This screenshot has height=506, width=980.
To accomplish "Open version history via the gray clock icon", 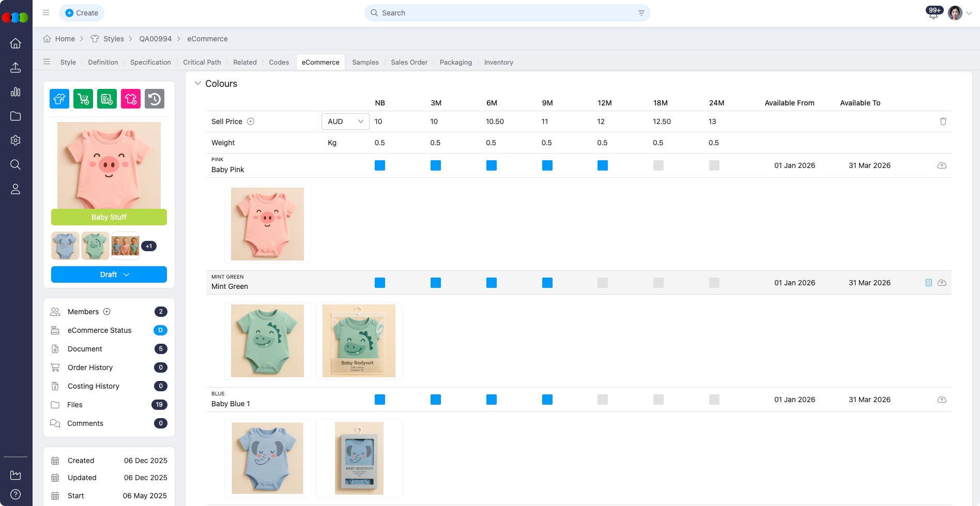I will point(155,98).
